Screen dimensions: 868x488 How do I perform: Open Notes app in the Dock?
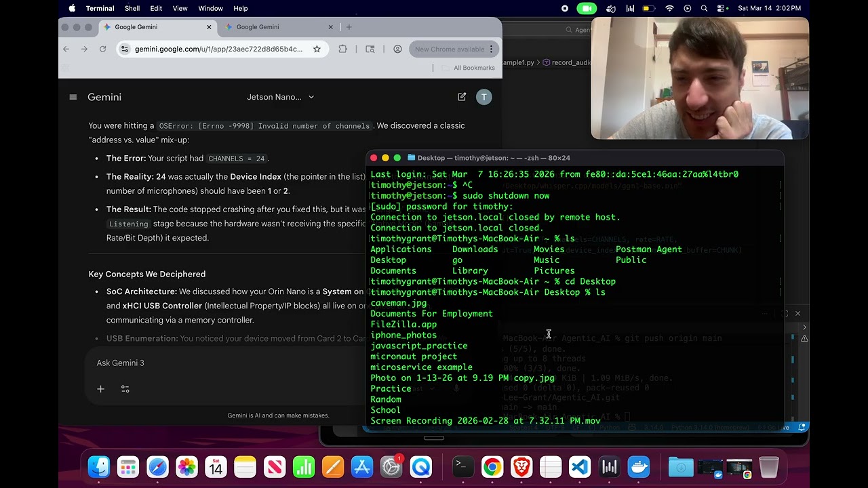coord(245,467)
